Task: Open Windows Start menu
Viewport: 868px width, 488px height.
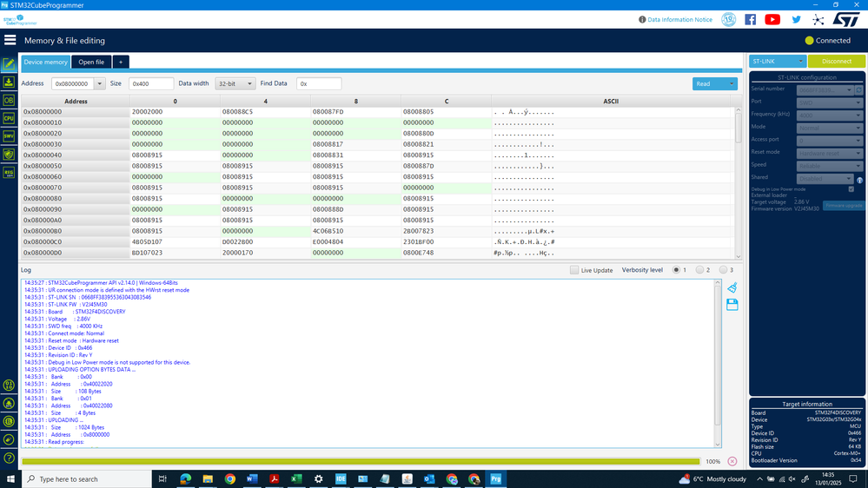Action: [x=10, y=479]
